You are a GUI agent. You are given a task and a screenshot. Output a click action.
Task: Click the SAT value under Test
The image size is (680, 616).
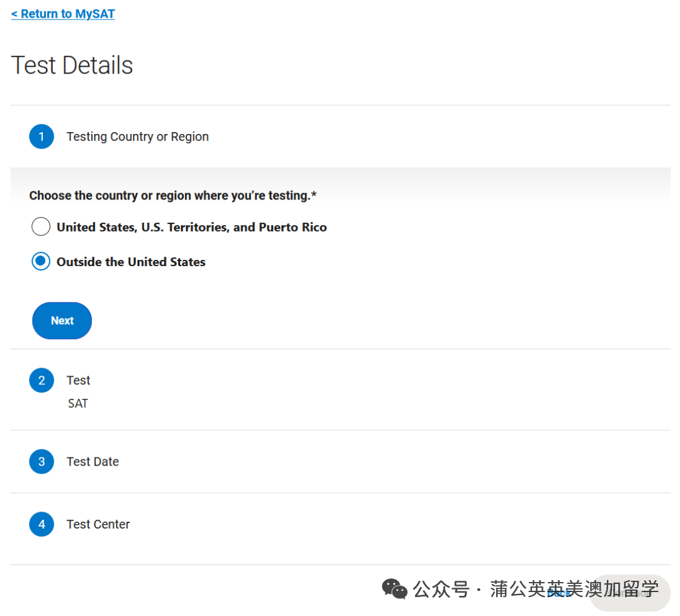78,403
